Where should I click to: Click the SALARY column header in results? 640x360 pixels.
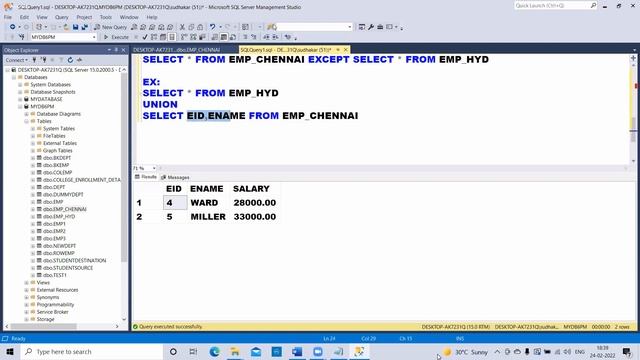tap(251, 189)
